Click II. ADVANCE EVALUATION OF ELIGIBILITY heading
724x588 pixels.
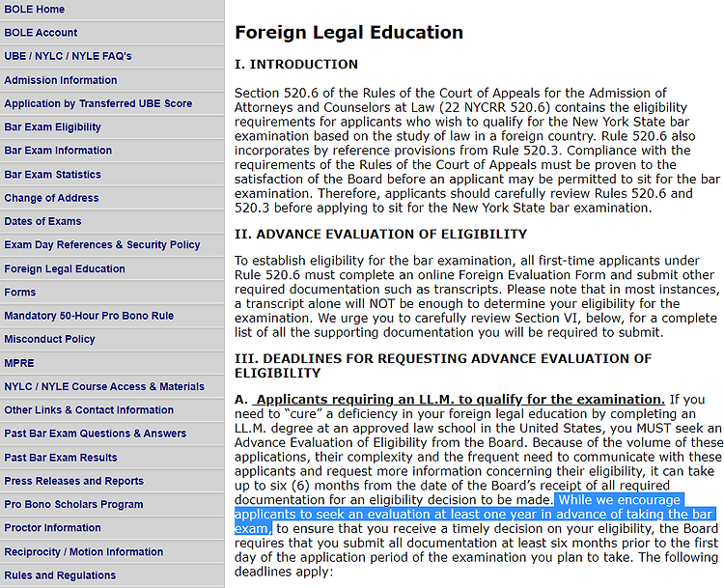coord(380,235)
